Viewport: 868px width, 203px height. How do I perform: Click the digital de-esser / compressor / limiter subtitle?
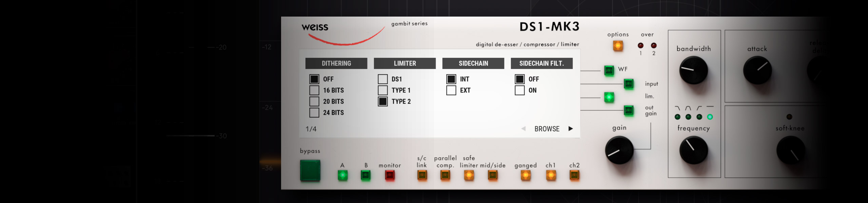click(x=528, y=44)
